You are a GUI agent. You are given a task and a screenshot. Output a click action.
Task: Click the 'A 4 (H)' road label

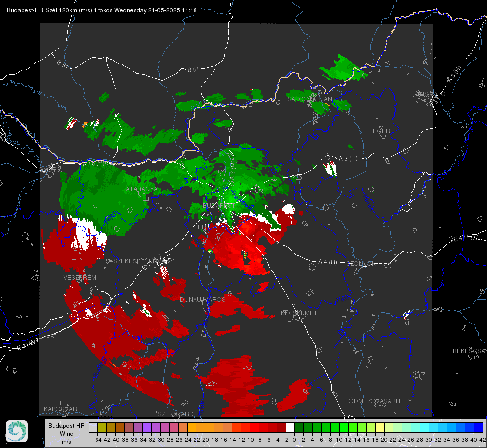(328, 262)
